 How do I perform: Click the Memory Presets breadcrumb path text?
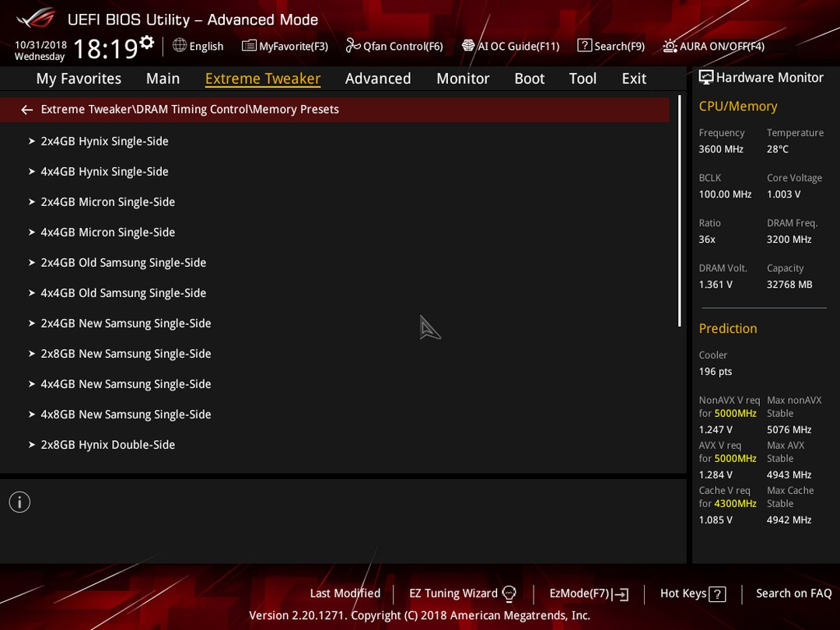(190, 110)
